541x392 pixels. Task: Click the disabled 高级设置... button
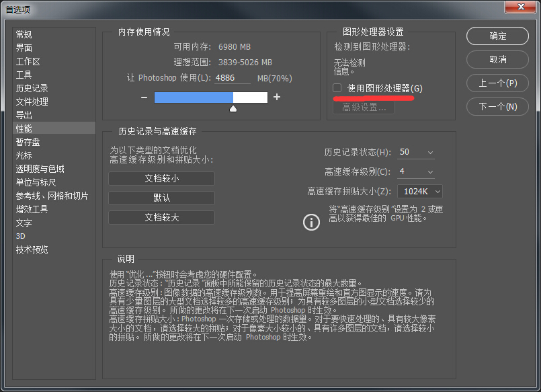pos(364,108)
